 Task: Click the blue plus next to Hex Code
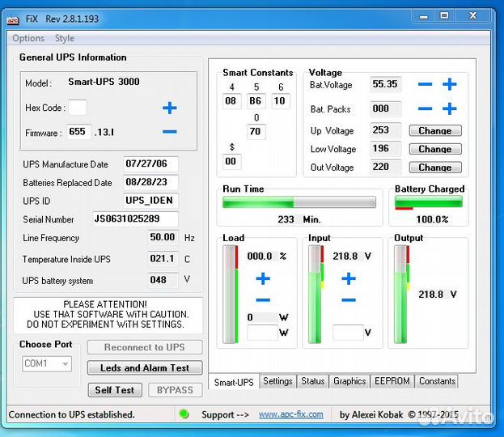169,108
